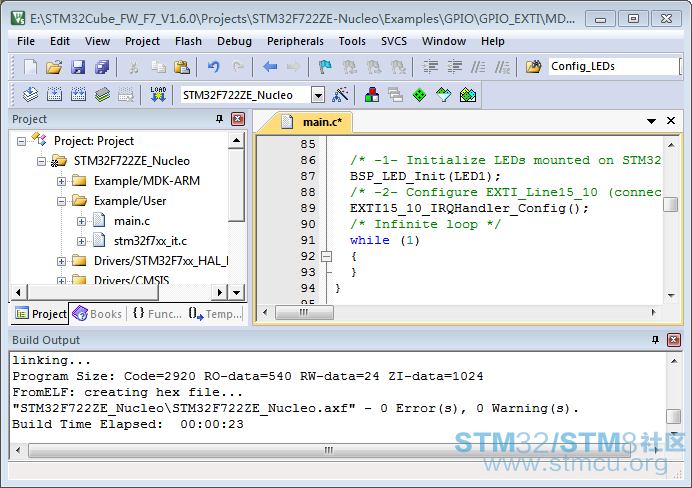692x488 pixels.
Task: Select stm32f7xx_it.c in project tree
Action: click(150, 241)
